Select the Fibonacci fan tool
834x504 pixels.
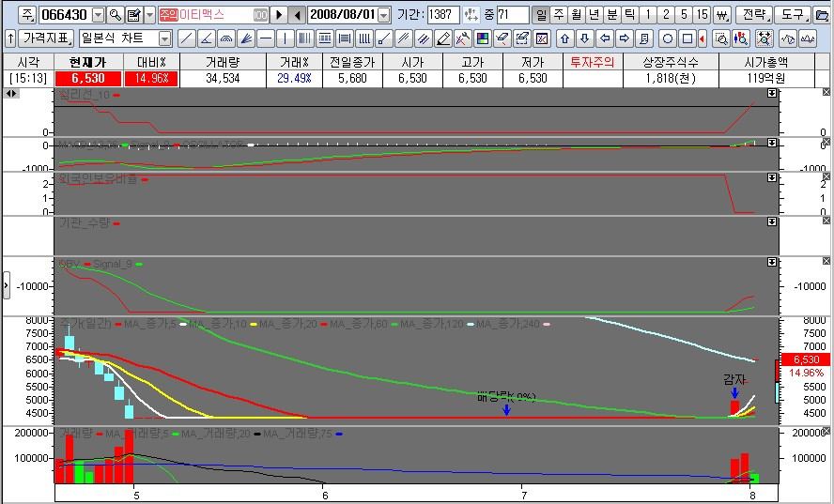click(x=246, y=38)
